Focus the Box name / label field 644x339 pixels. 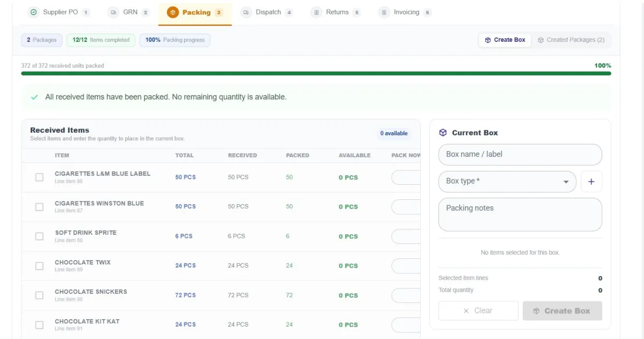(x=520, y=154)
